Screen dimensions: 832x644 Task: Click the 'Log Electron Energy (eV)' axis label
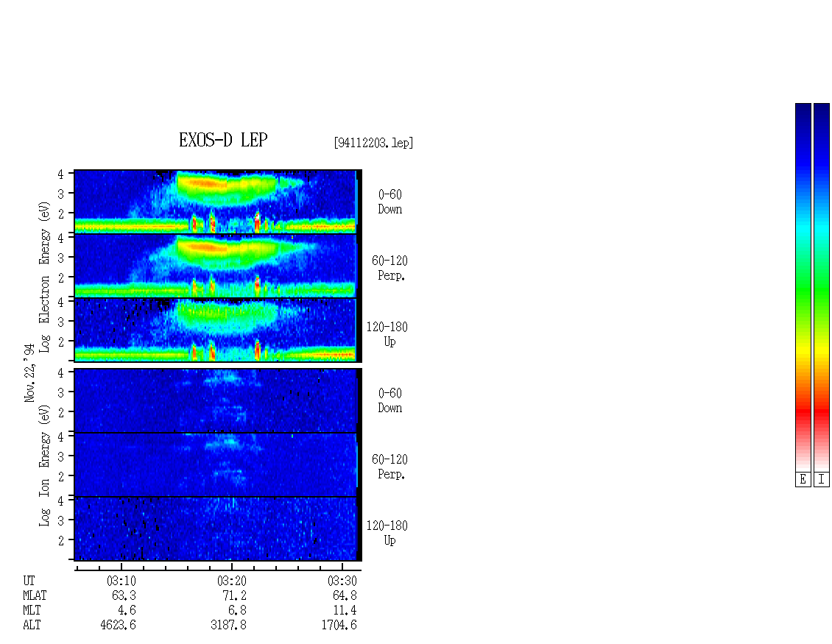tap(44, 277)
